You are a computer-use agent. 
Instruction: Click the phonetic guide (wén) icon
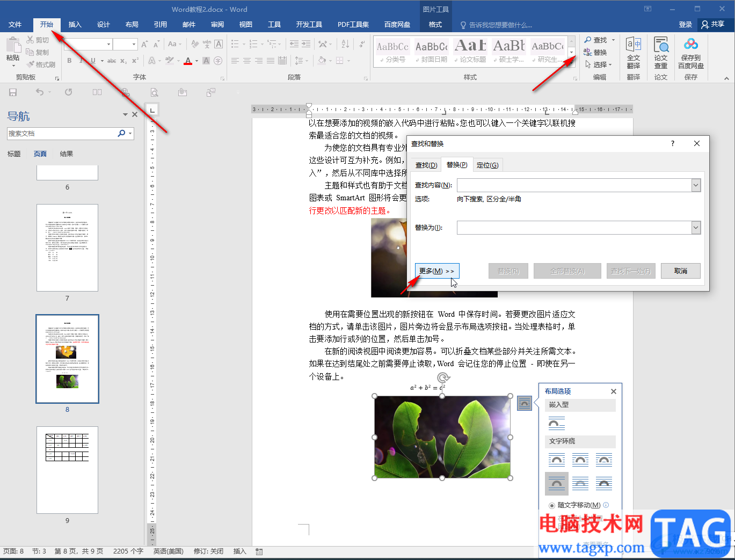(x=207, y=44)
